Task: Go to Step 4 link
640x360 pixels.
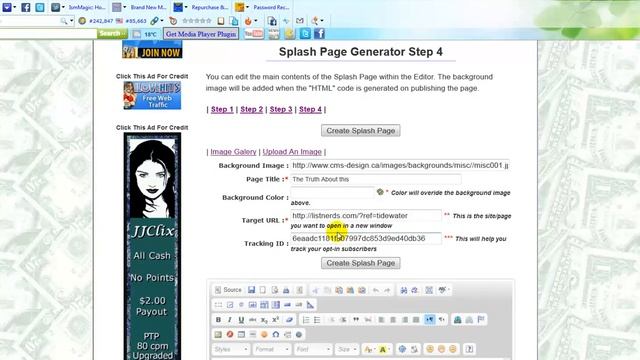Action: 310,109
